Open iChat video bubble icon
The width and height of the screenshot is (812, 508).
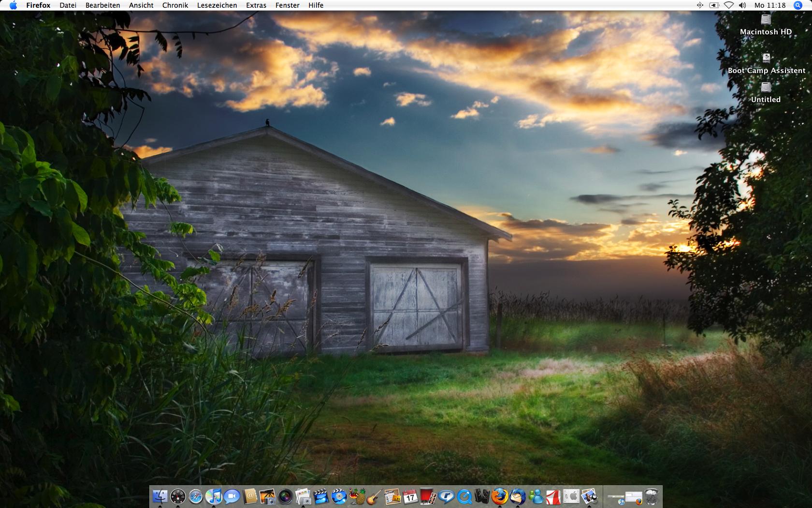[232, 496]
